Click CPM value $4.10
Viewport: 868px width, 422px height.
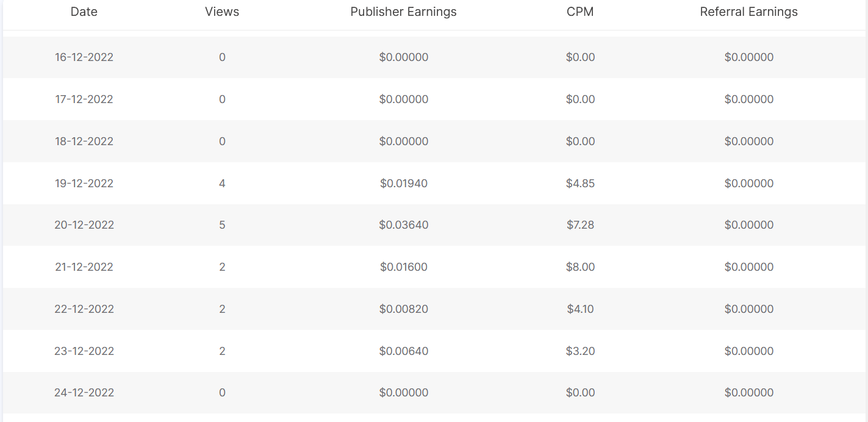point(580,309)
